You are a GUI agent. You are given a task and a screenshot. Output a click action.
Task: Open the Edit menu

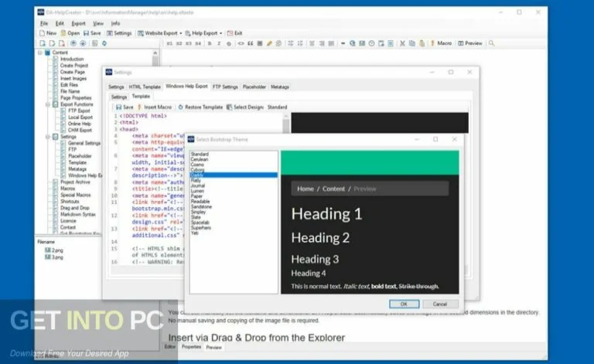60,23
